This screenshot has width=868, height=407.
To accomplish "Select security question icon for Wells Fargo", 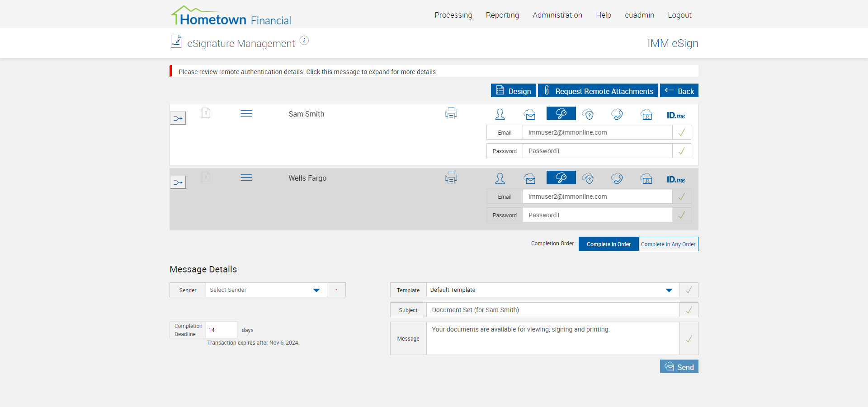I will pyautogui.click(x=588, y=179).
